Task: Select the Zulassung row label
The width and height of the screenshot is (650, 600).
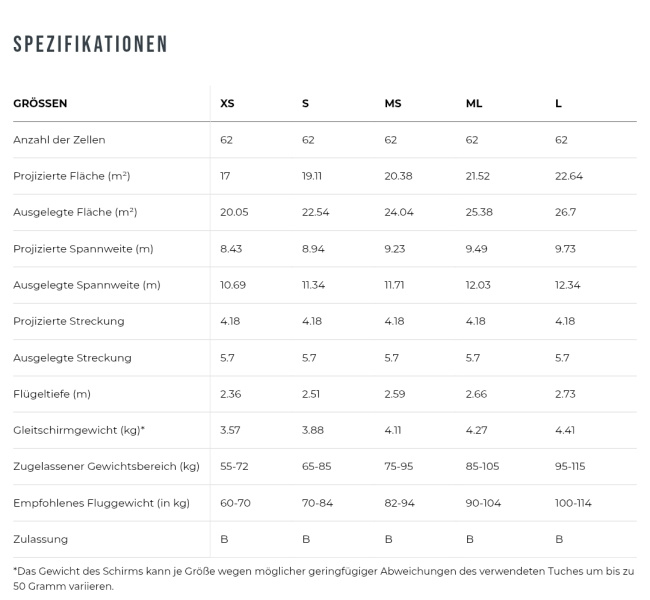Action: click(x=41, y=539)
